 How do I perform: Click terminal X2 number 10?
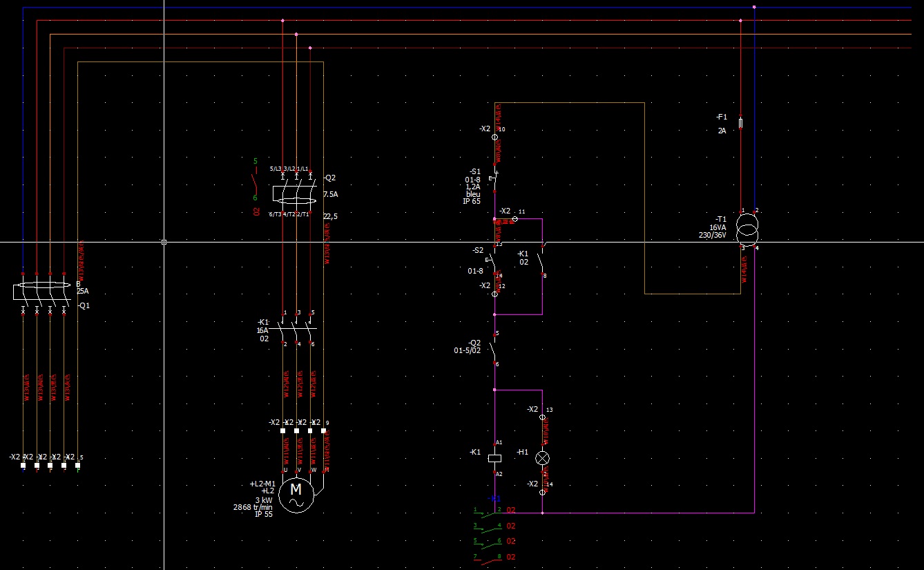pyautogui.click(x=494, y=137)
